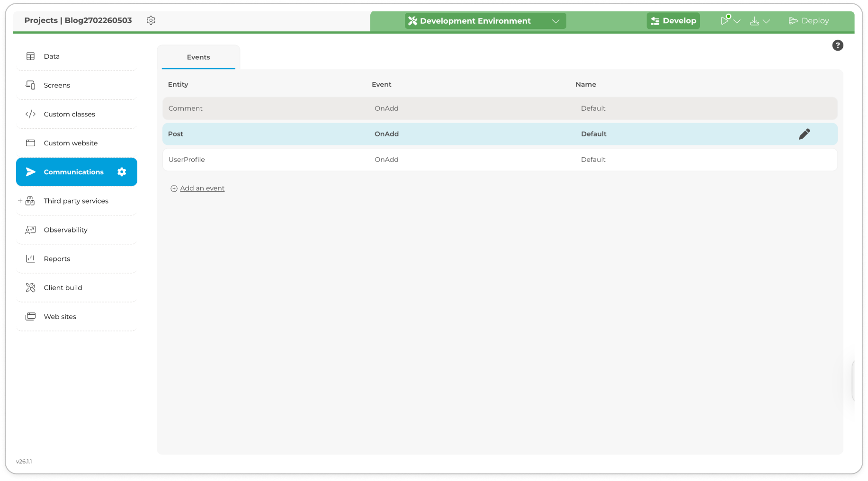
Task: Switch to the Events tab
Action: pos(198,57)
